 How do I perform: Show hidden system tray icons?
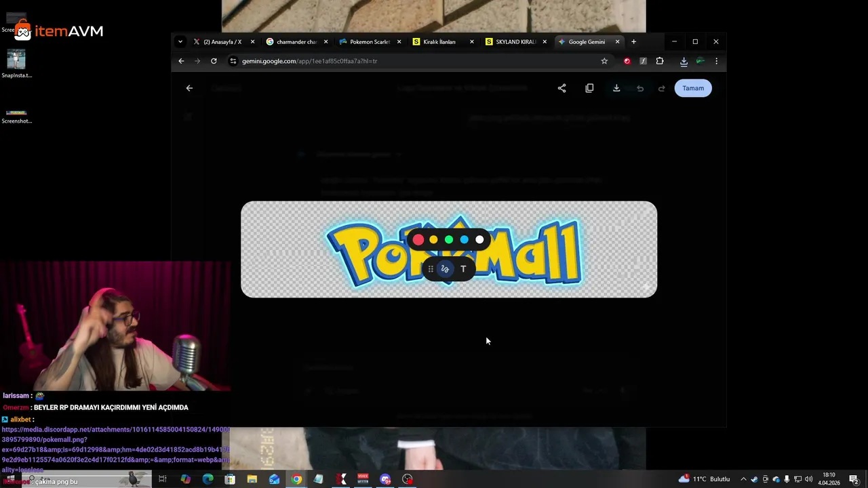743,480
